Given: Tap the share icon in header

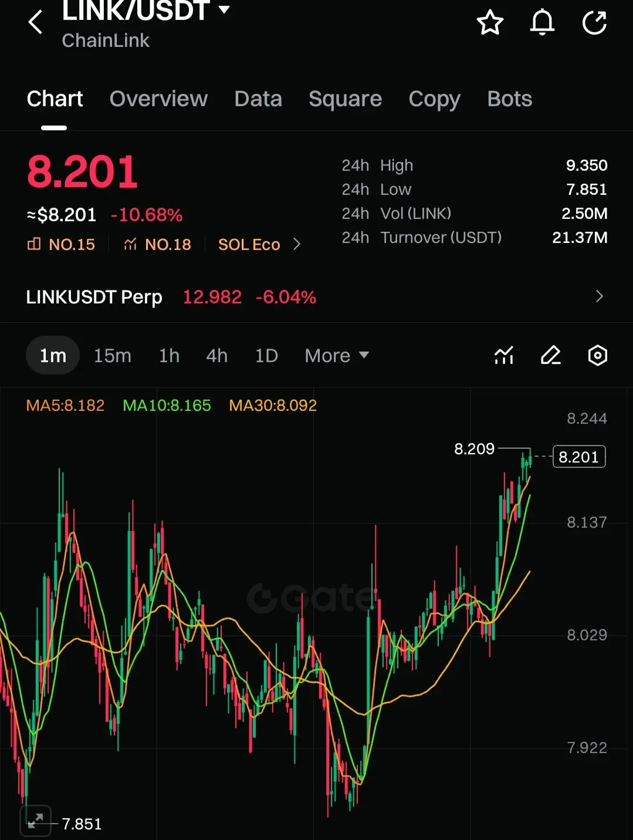Looking at the screenshot, I should coord(594,22).
